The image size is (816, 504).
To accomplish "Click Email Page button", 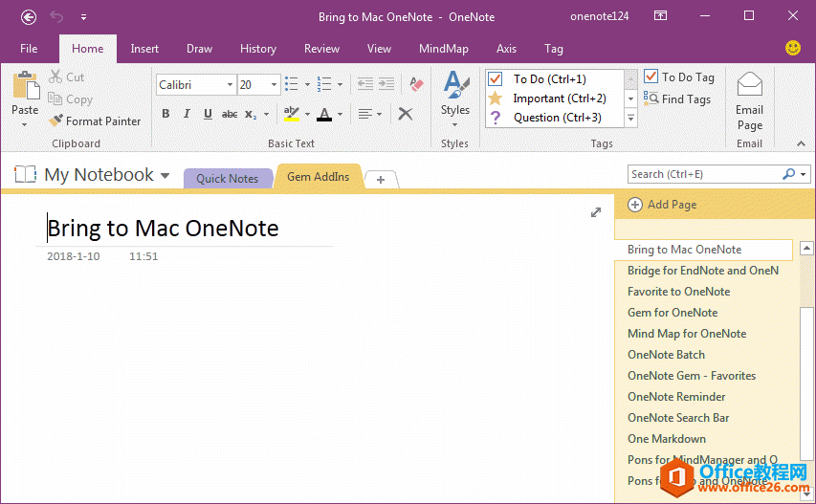I will 749,101.
